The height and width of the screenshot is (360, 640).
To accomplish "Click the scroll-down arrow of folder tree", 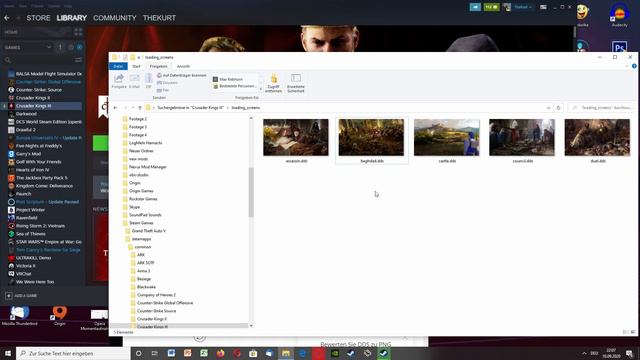I will [x=251, y=326].
